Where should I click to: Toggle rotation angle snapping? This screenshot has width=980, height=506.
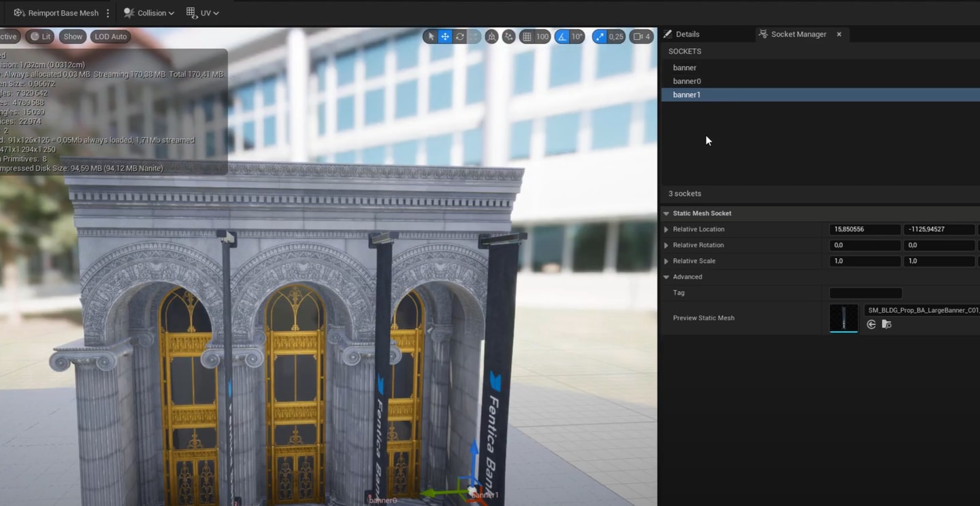tap(562, 37)
